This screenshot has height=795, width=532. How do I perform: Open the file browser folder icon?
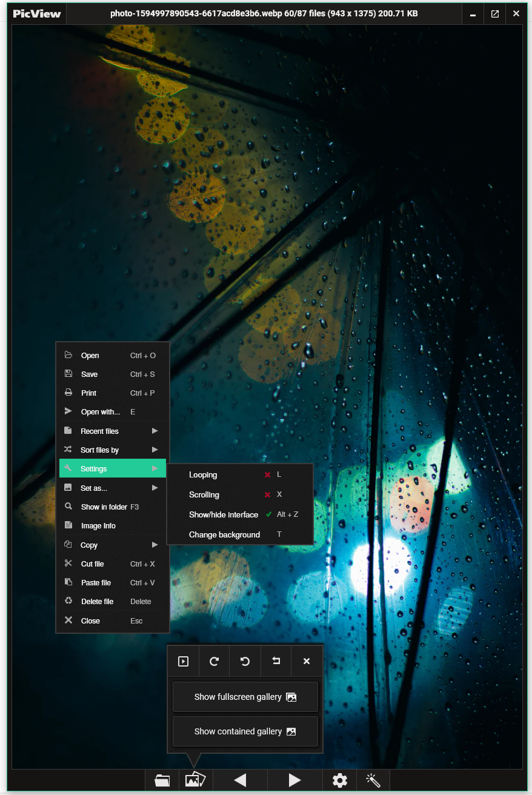[162, 780]
